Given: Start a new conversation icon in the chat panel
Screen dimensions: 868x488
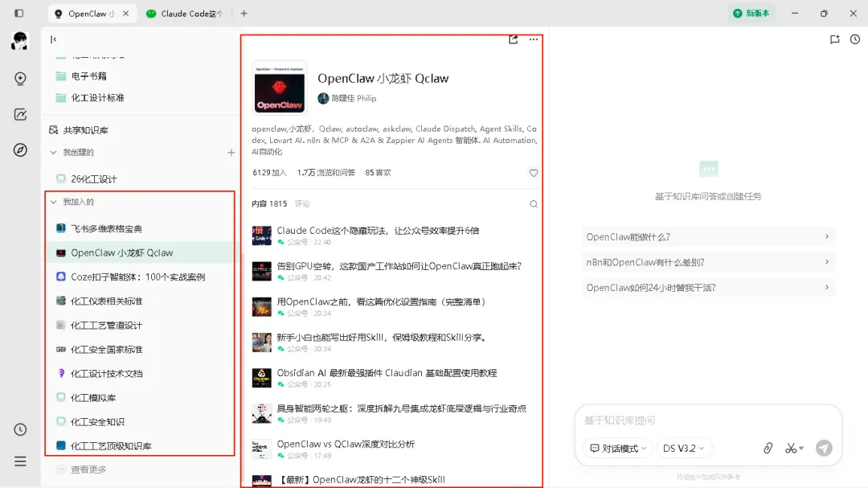Looking at the screenshot, I should [835, 39].
